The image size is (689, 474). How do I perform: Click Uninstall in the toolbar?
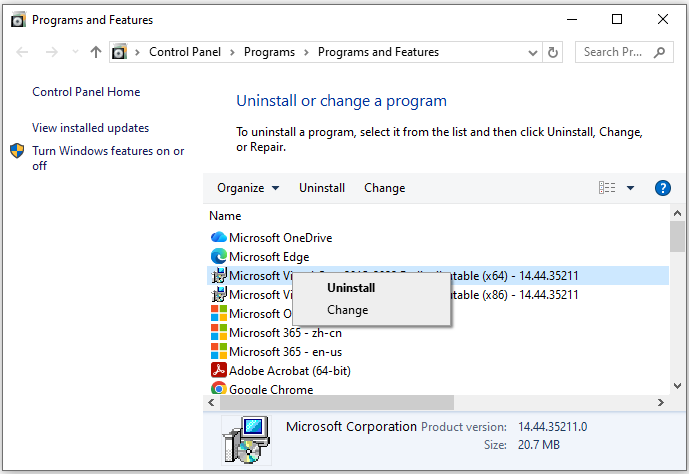322,188
